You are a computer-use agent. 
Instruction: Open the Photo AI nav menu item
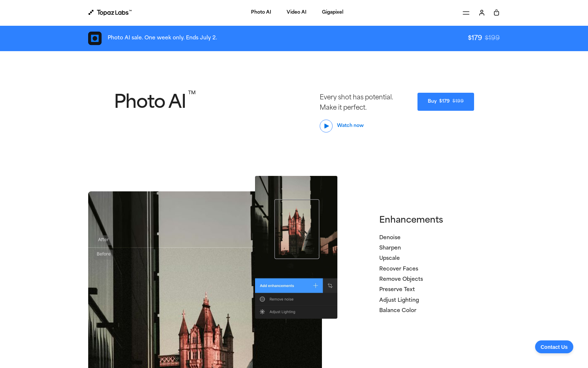pos(261,12)
